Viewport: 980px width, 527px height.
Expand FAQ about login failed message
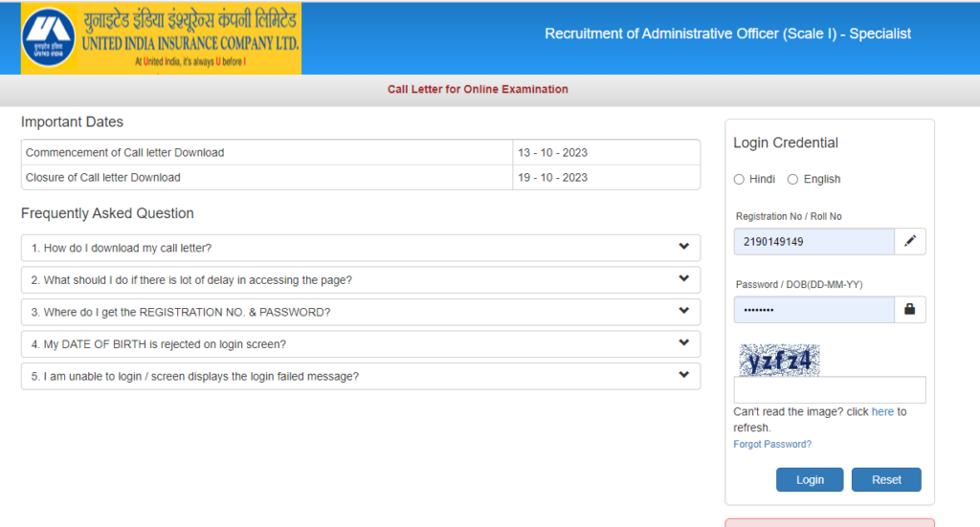point(361,376)
